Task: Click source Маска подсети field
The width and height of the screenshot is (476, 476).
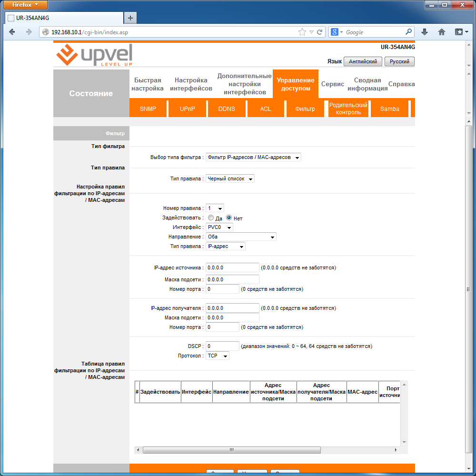Action: click(x=232, y=279)
